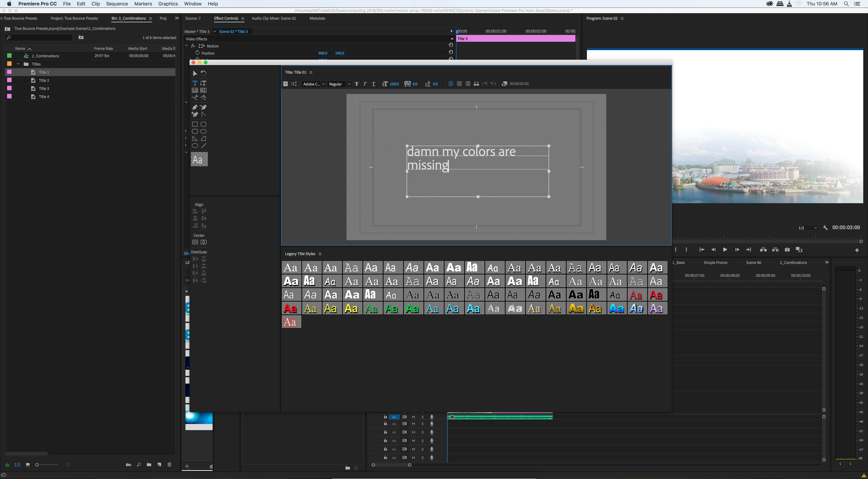This screenshot has width=868, height=479.
Task: Select the Ellipse shape tool
Action: [195, 146]
